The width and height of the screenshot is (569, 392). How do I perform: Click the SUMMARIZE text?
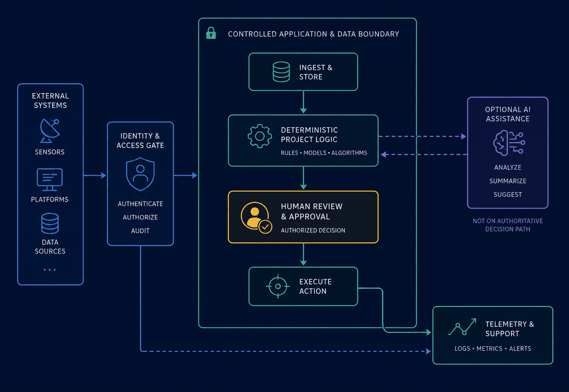pyautogui.click(x=508, y=181)
